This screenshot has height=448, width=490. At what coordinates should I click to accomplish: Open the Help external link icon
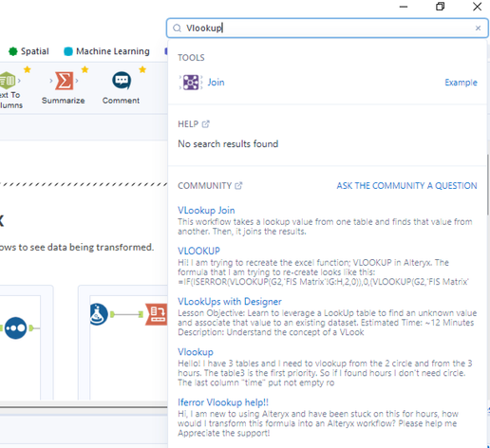tap(206, 124)
